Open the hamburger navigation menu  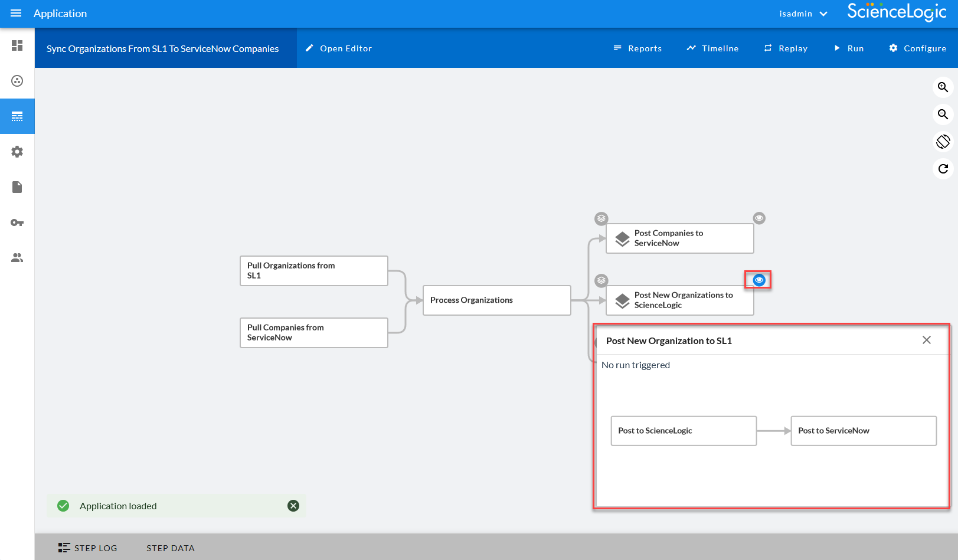tap(16, 13)
